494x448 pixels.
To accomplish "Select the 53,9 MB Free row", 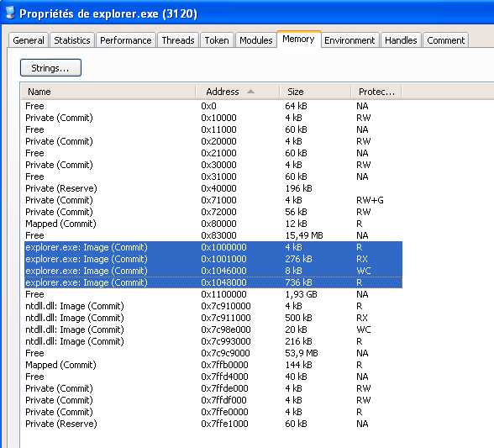I will coord(213,353).
